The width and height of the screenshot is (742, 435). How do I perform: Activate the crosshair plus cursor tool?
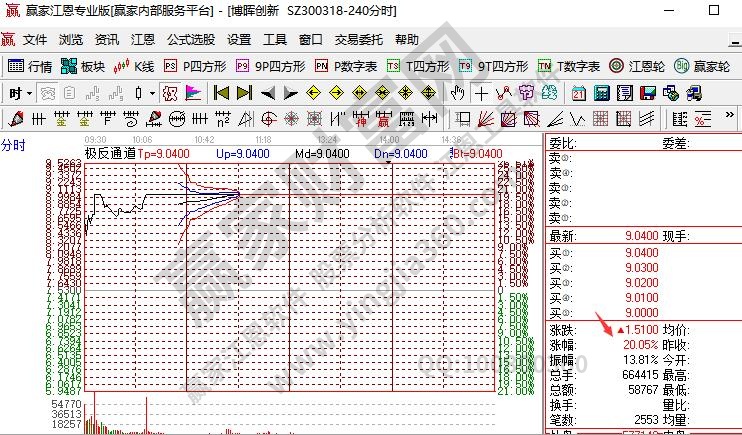481,93
